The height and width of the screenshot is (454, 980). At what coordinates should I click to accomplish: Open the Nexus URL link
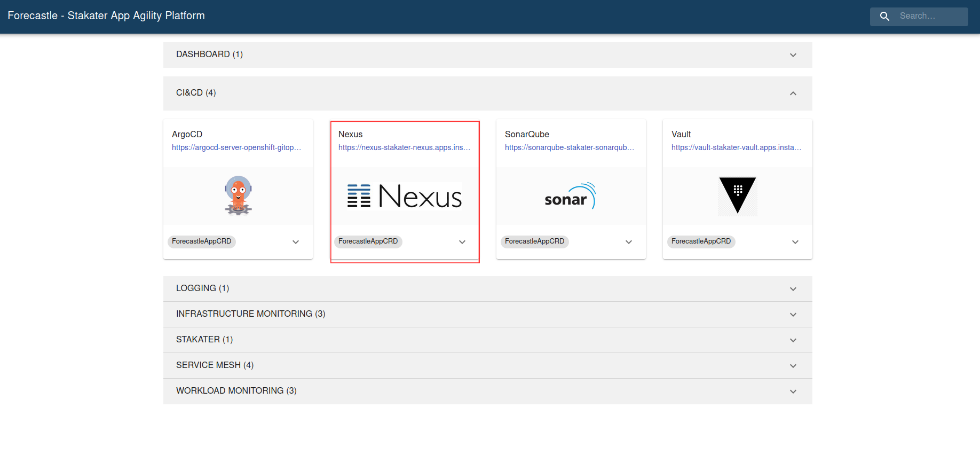pos(404,147)
